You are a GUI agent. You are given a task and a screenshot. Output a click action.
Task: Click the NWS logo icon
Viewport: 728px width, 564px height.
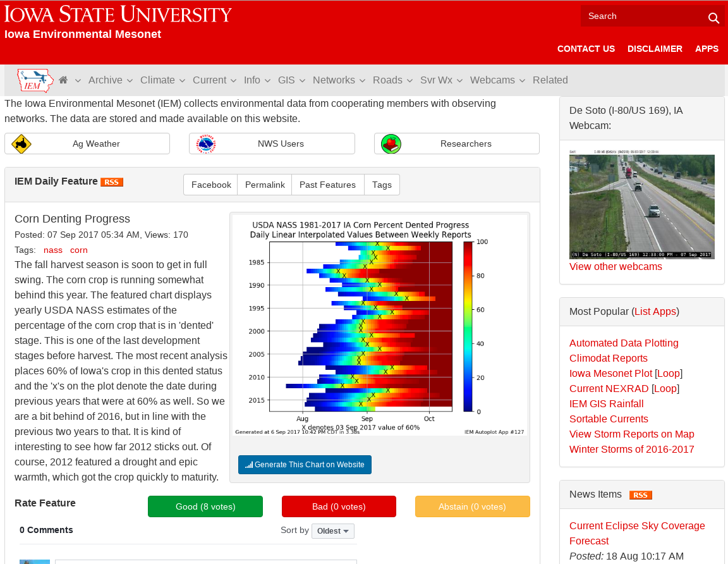[205, 144]
